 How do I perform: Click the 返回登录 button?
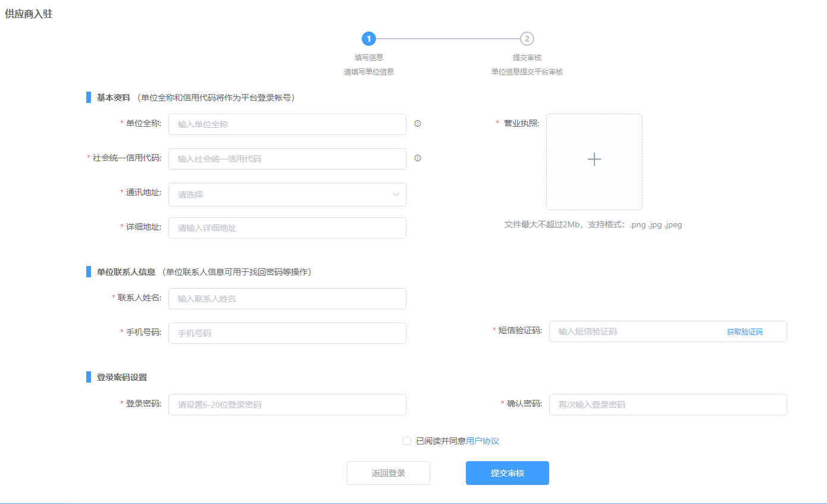(x=389, y=473)
